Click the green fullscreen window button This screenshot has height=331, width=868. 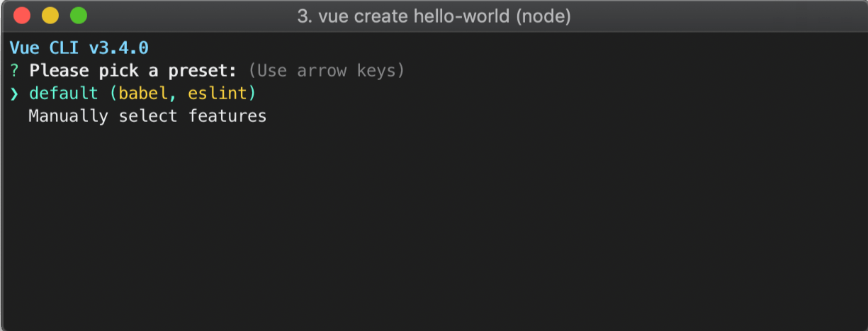[79, 15]
